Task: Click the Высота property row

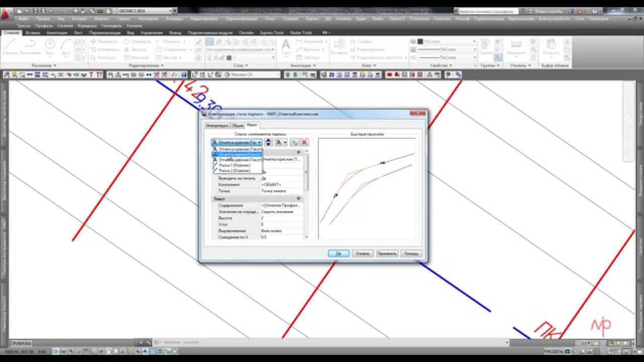Action: (x=258, y=218)
